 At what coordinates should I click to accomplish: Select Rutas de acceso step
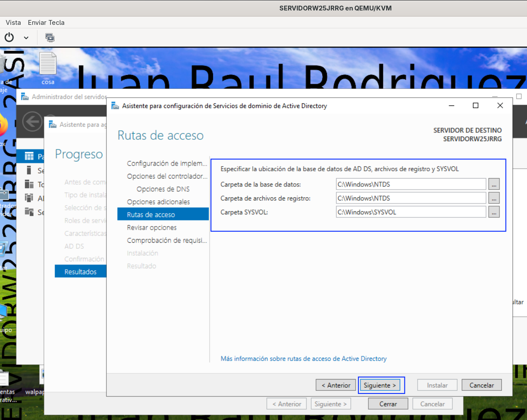point(163,214)
